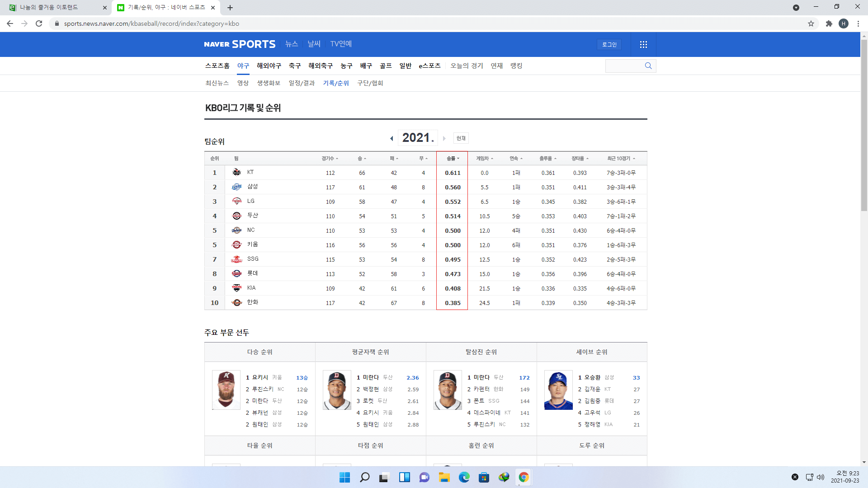Click the Samsung Lions team logo
Screen dimensions: 868x488
(236, 187)
